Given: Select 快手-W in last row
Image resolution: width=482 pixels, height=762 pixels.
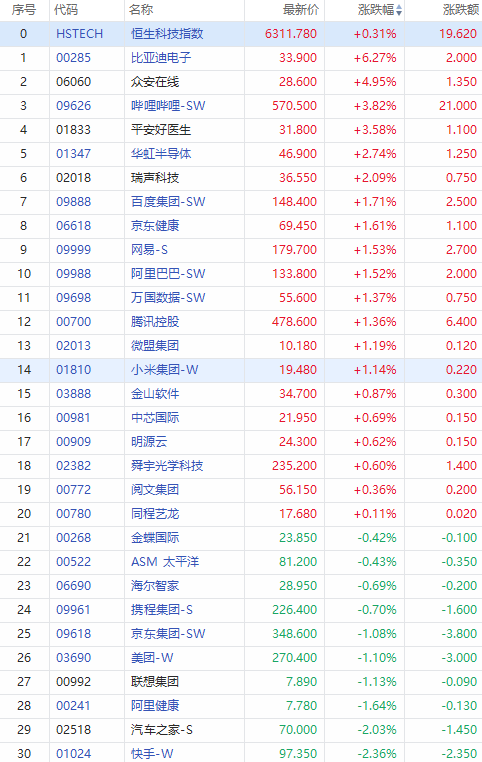Looking at the screenshot, I should [152, 754].
